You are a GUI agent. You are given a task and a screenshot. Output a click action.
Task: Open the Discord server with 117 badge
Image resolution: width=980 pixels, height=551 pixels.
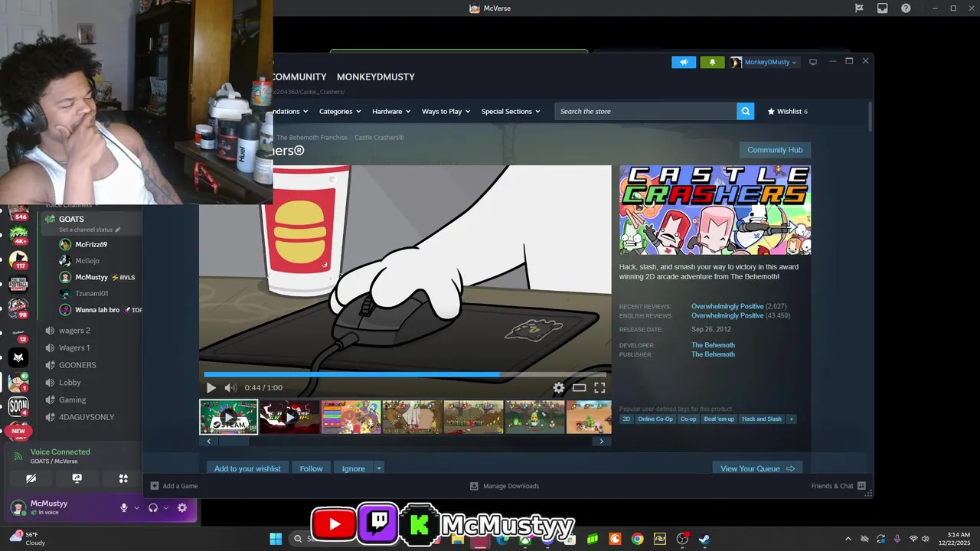(x=18, y=259)
